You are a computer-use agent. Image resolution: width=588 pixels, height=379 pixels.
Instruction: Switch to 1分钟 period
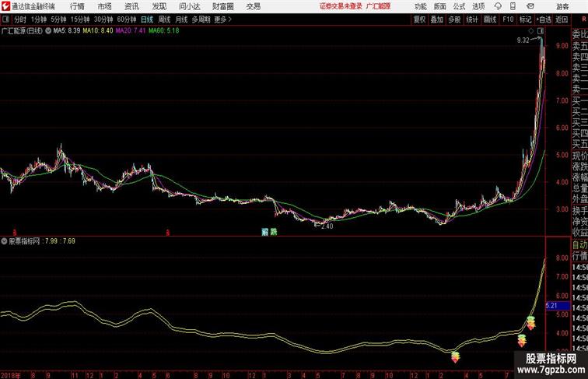click(x=39, y=19)
